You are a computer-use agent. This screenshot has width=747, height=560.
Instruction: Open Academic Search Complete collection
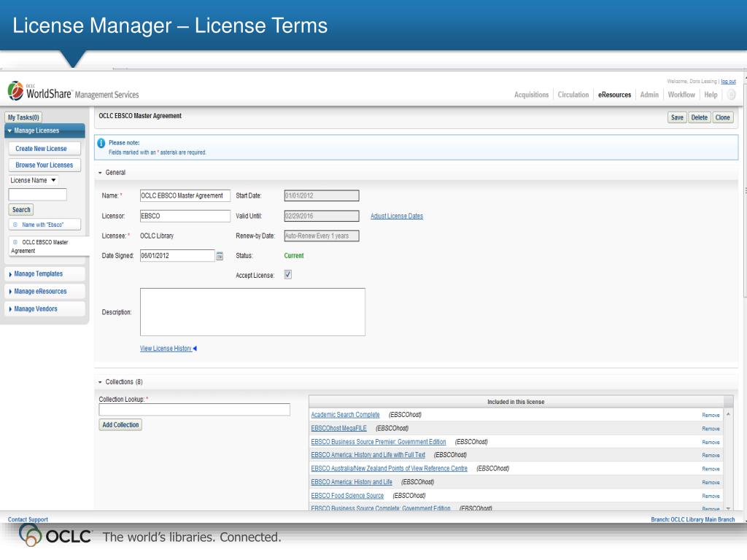pyautogui.click(x=345, y=415)
